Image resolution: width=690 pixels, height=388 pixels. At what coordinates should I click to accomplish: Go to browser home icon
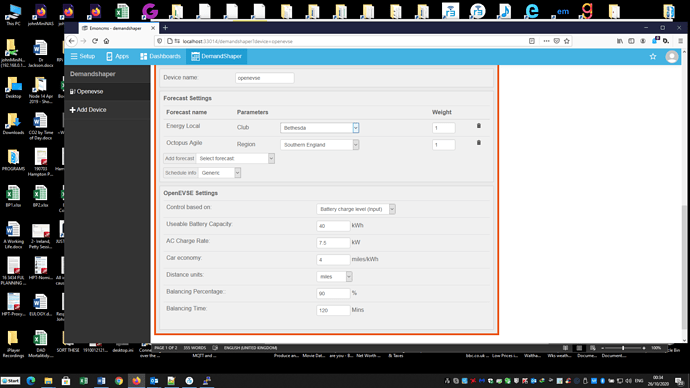point(106,41)
